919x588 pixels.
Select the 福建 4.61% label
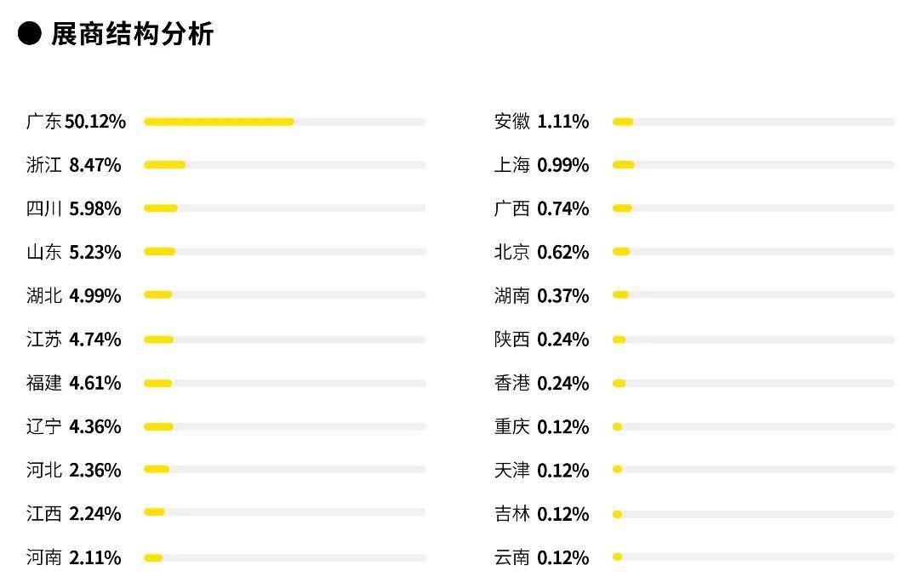pyautogui.click(x=74, y=383)
